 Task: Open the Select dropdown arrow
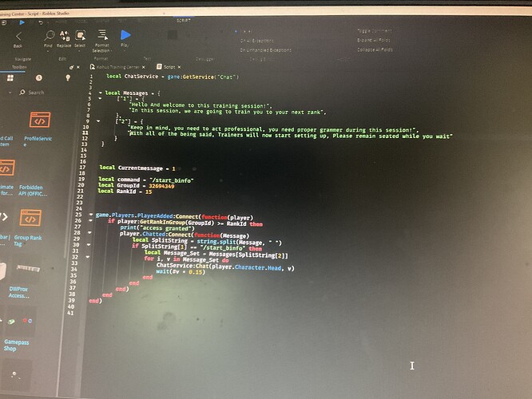tap(79, 51)
